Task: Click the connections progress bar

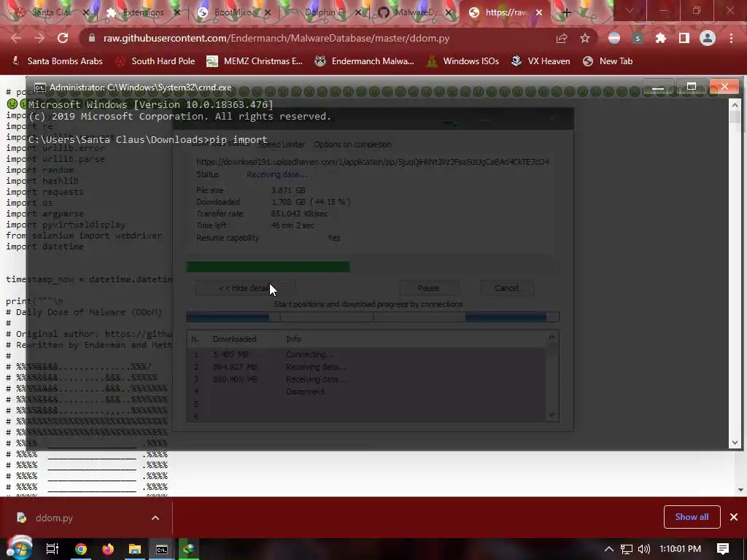Action: coord(372,316)
